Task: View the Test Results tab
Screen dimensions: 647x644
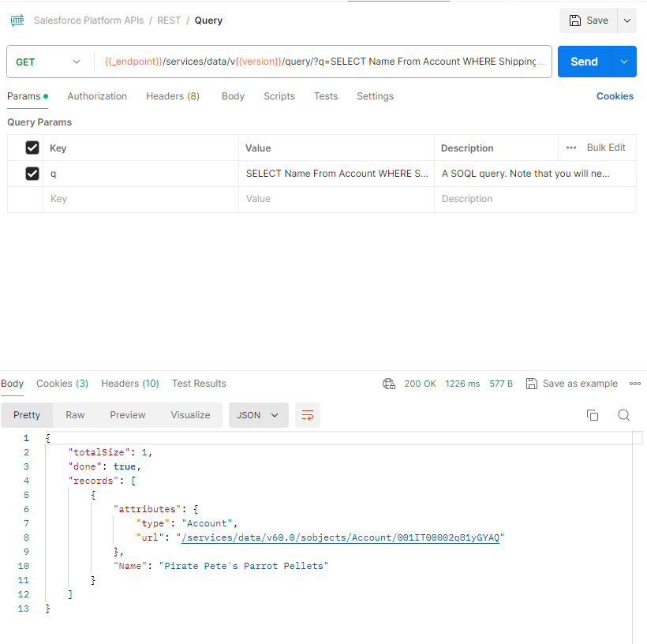Action: coord(199,384)
